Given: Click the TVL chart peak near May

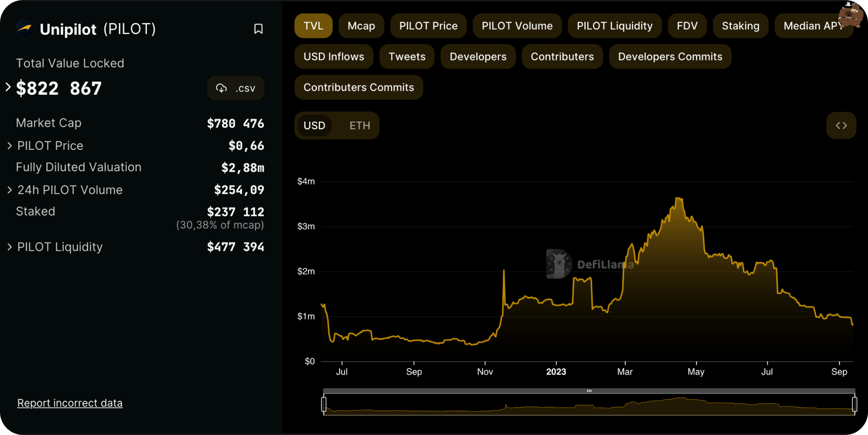Looking at the screenshot, I should [x=679, y=199].
